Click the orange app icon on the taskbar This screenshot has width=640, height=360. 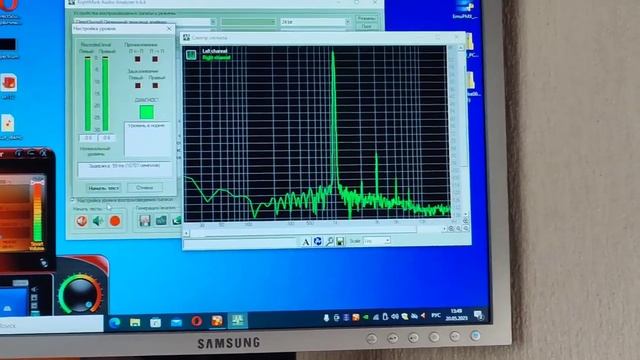(x=217, y=321)
